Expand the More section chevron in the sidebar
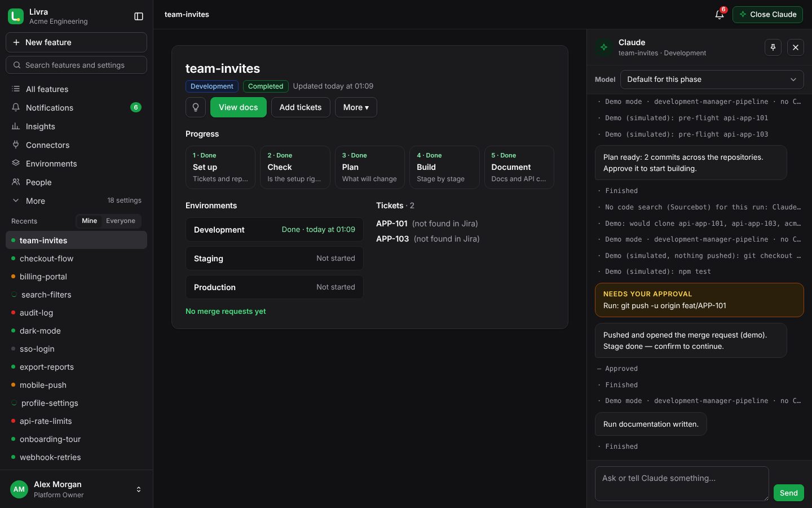The image size is (812, 508). (16, 201)
